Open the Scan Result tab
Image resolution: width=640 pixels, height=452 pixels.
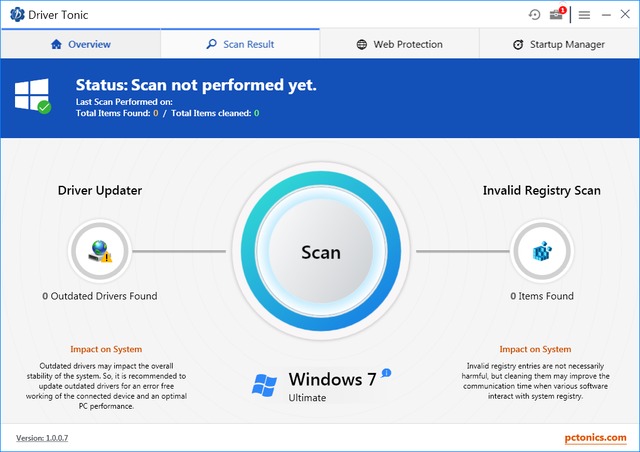240,44
